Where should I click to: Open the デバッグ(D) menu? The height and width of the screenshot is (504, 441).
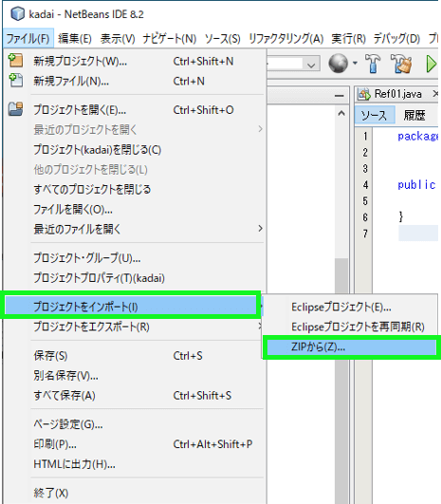pyautogui.click(x=396, y=39)
